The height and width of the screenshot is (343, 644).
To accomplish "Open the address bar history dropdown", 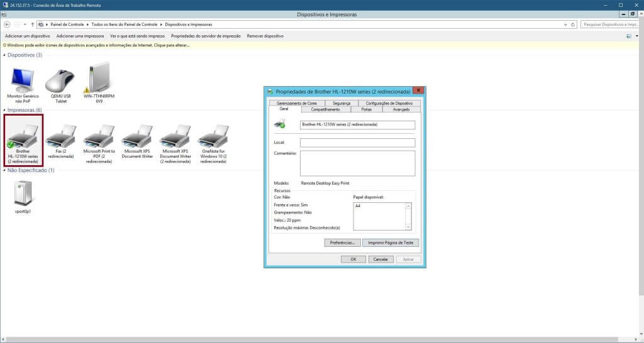I will pyautogui.click(x=565, y=24).
